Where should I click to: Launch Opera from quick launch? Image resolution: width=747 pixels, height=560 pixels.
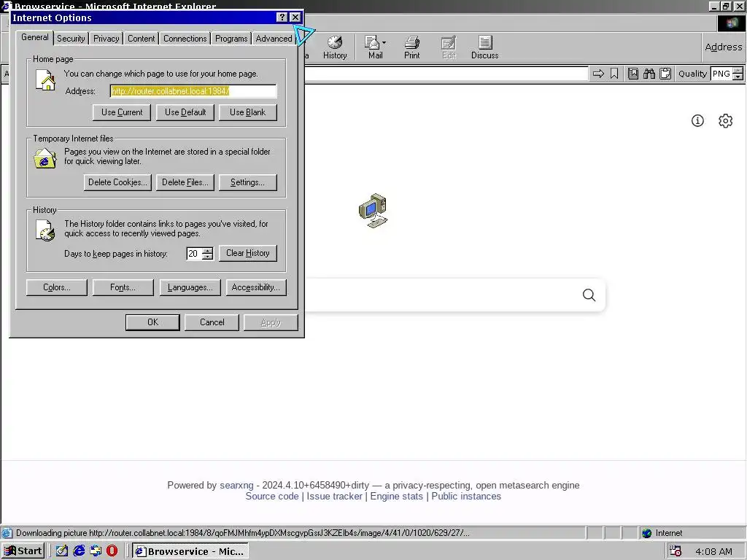(x=112, y=551)
